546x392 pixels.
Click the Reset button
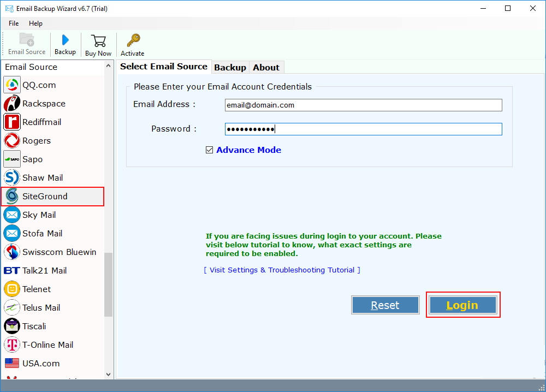385,305
